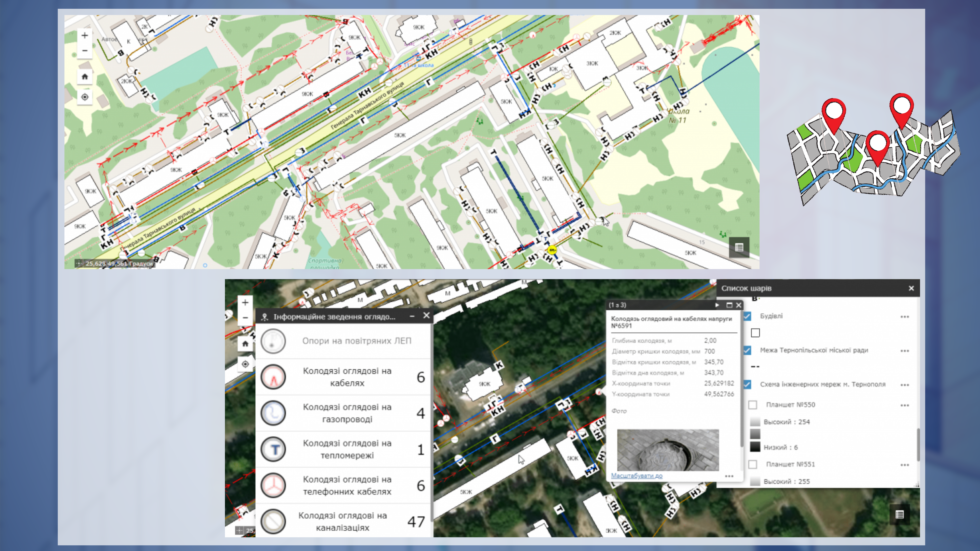980x551 pixels.
Task: Show next feature in the popup
Action: (x=717, y=305)
